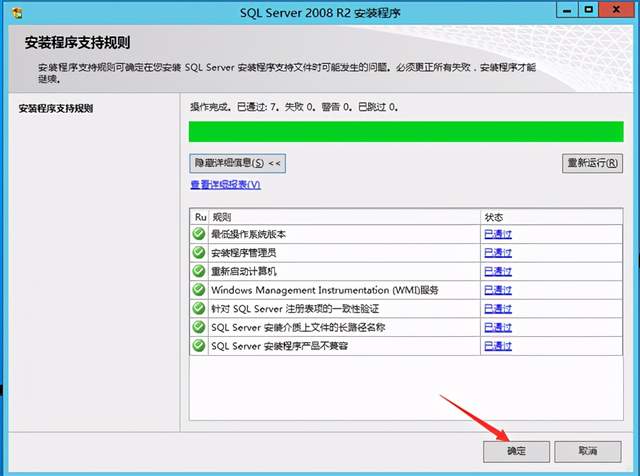
Task: Click the green progress bar
Action: pyautogui.click(x=406, y=131)
